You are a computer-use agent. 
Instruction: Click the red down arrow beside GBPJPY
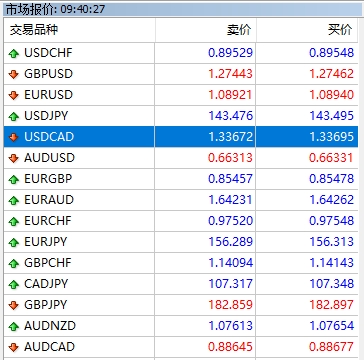(14, 305)
